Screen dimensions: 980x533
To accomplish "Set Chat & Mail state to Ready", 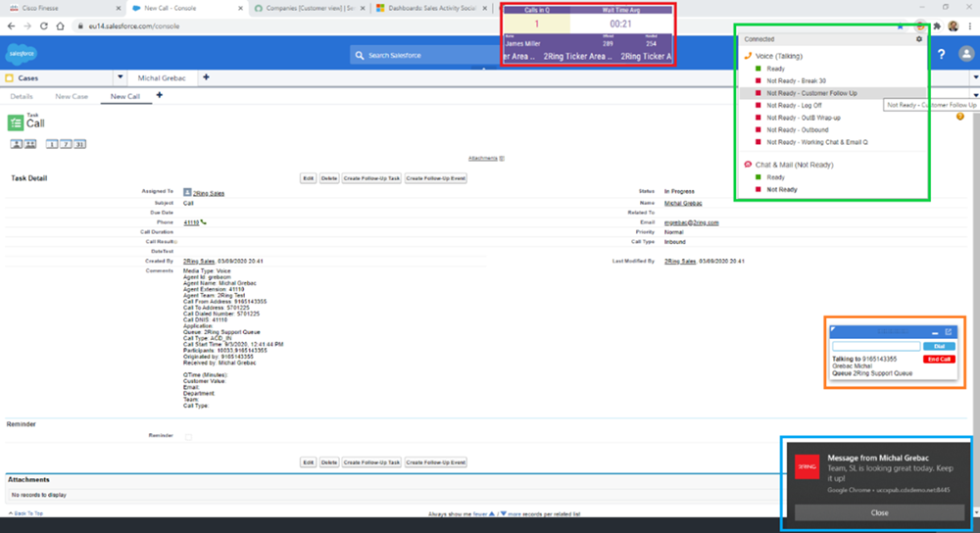I will pyautogui.click(x=775, y=177).
